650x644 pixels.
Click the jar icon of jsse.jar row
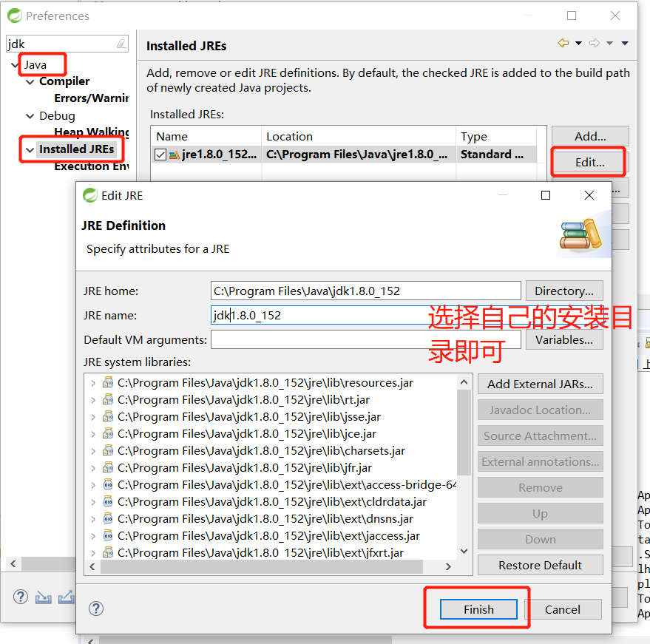[x=108, y=416]
